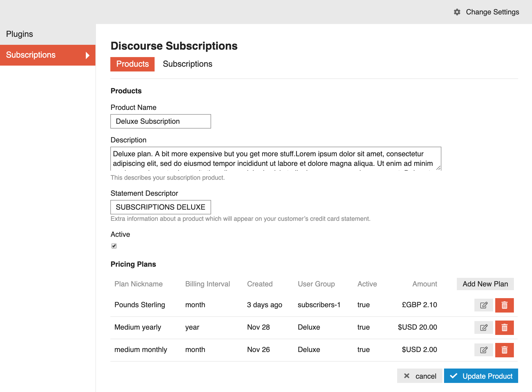
Task: Click the Active column header in plans table
Action: (x=367, y=284)
